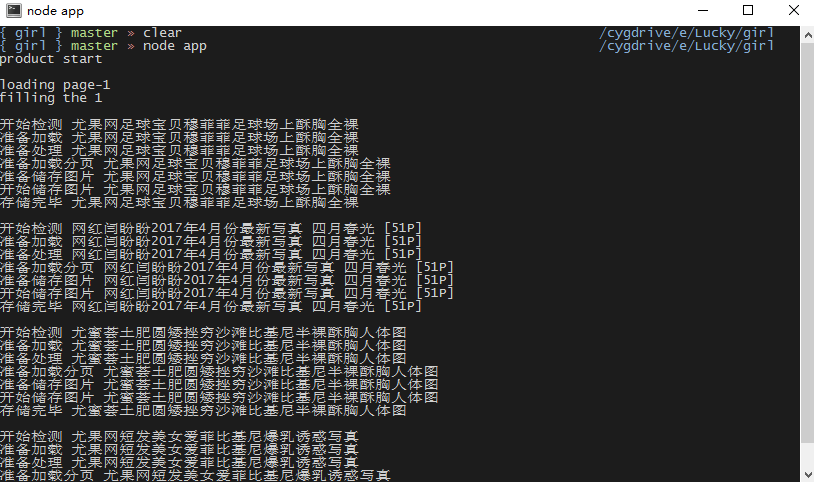Click the first '/cygdrive/e/Lucky/girl' path
Image resolution: width=814 pixels, height=482 pixels.
pyautogui.click(x=686, y=33)
